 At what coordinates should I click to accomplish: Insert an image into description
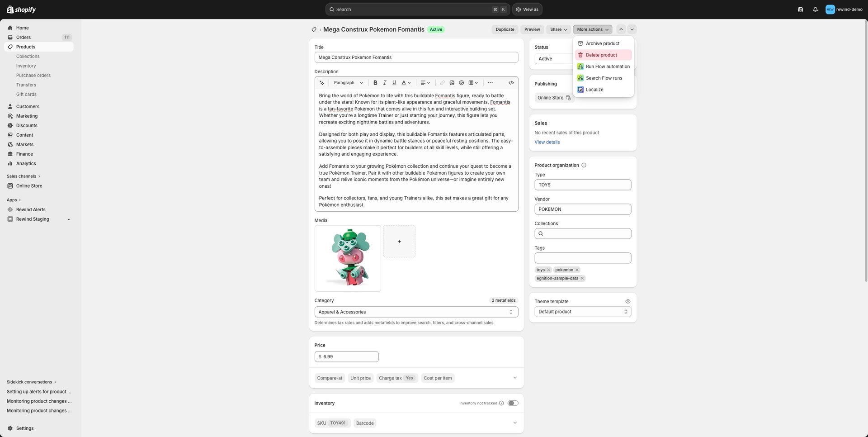coord(452,83)
